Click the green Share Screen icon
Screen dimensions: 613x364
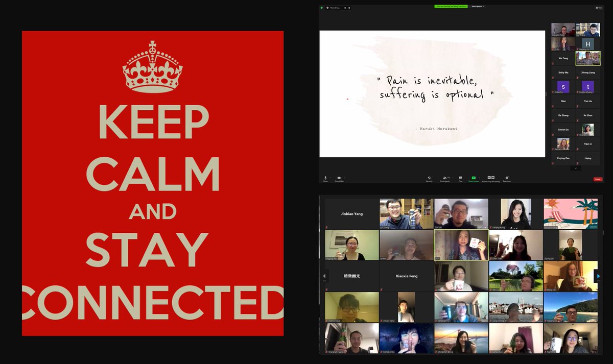tap(474, 178)
